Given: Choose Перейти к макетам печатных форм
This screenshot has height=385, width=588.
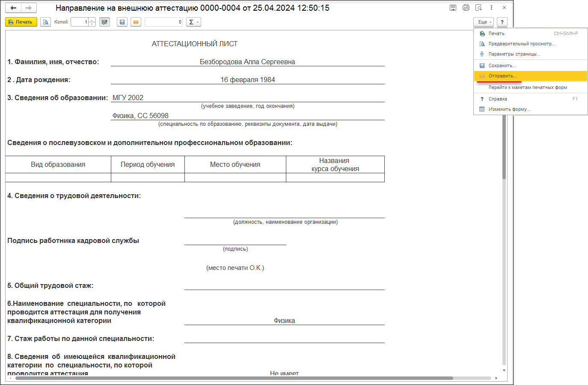Looking at the screenshot, I should tap(531, 87).
